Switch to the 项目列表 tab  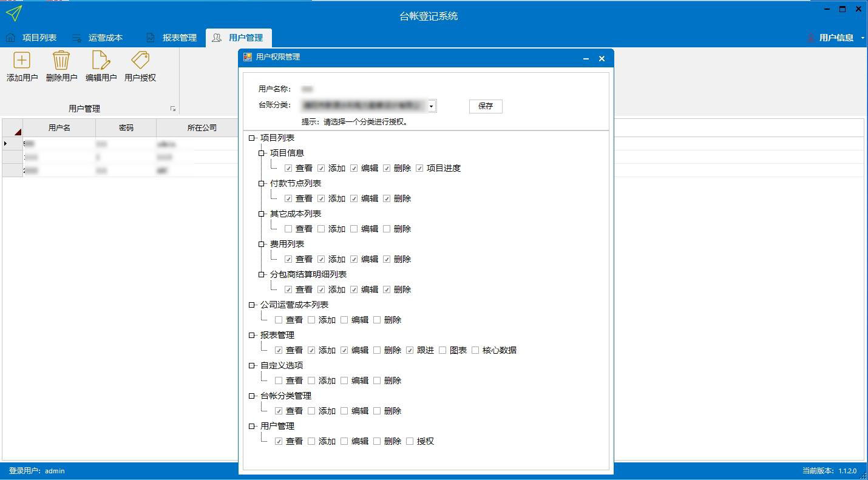31,38
